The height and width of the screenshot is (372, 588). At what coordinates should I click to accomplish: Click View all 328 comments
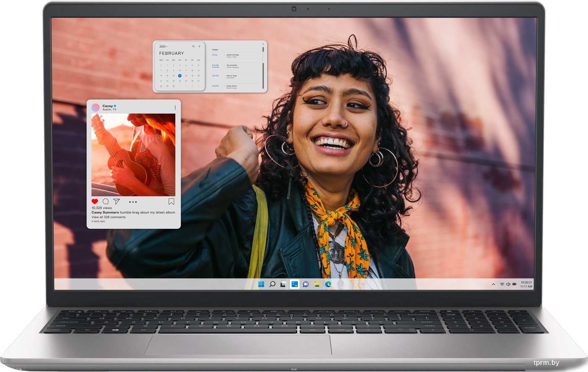point(108,217)
